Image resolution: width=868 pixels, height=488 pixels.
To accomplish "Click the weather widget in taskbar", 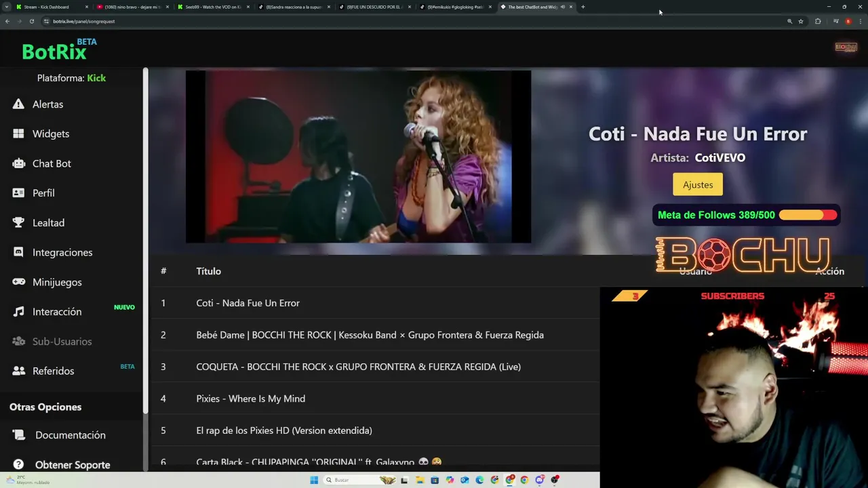I will coord(27,480).
